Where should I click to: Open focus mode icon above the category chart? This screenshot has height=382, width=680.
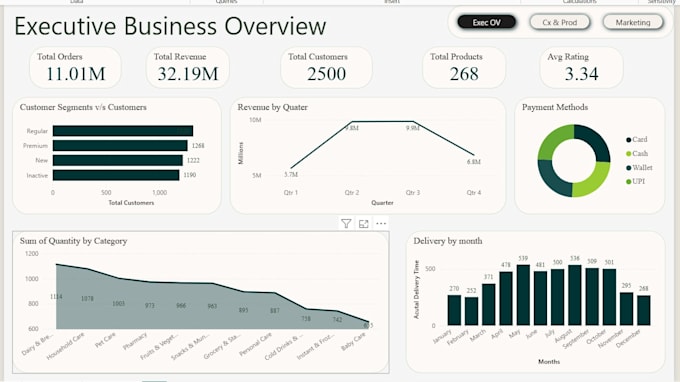[363, 224]
